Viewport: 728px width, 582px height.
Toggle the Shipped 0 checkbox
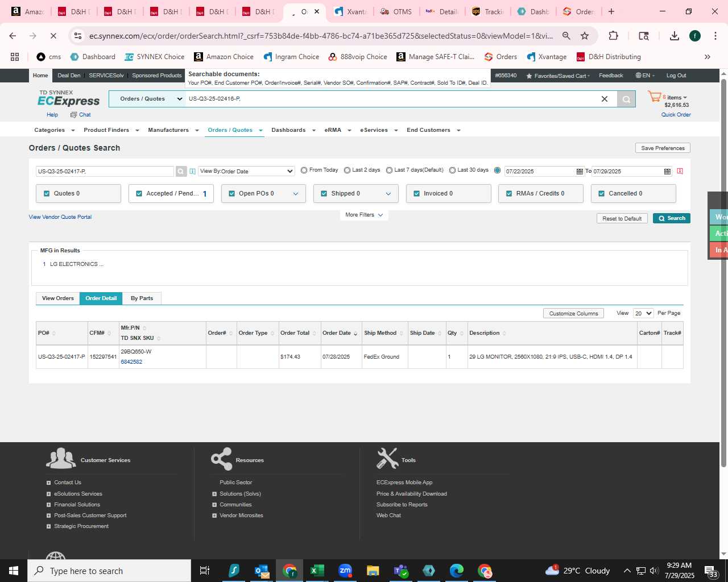[x=324, y=194]
